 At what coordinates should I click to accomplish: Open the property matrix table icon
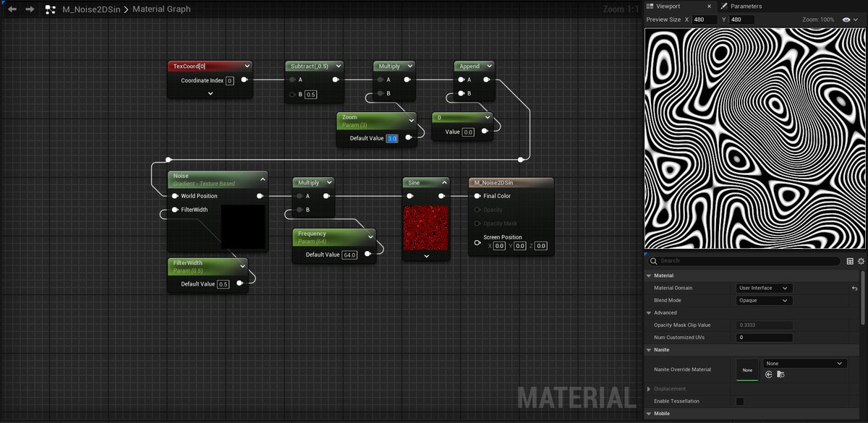point(850,261)
